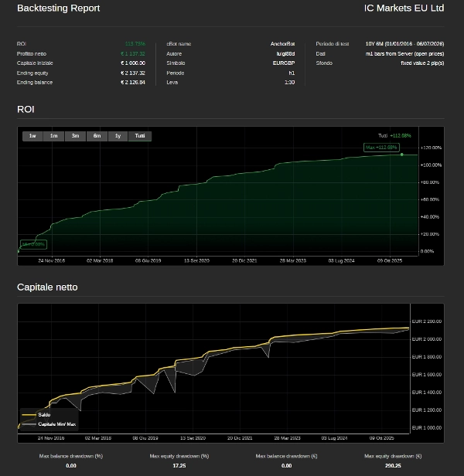Click the green max point on ROI line

click(x=401, y=155)
